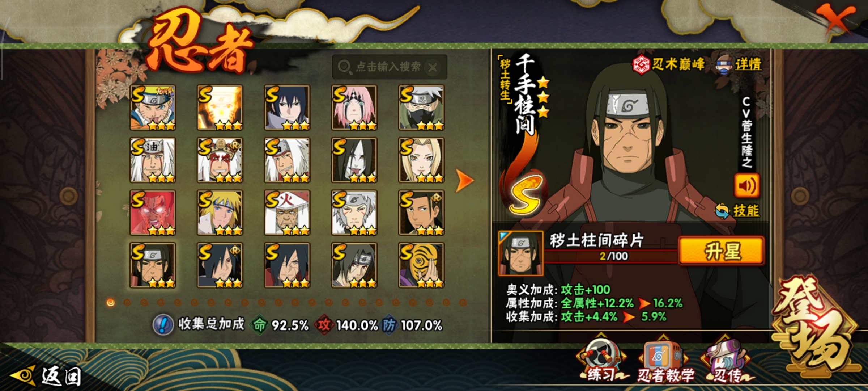
Task: Click the ninja search input field
Action: pos(389,67)
